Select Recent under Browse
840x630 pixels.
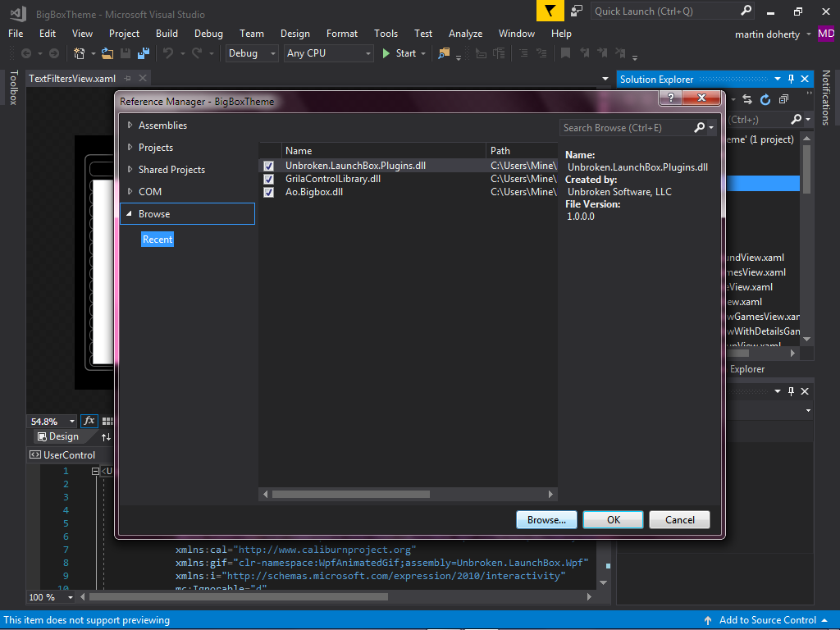[157, 240]
